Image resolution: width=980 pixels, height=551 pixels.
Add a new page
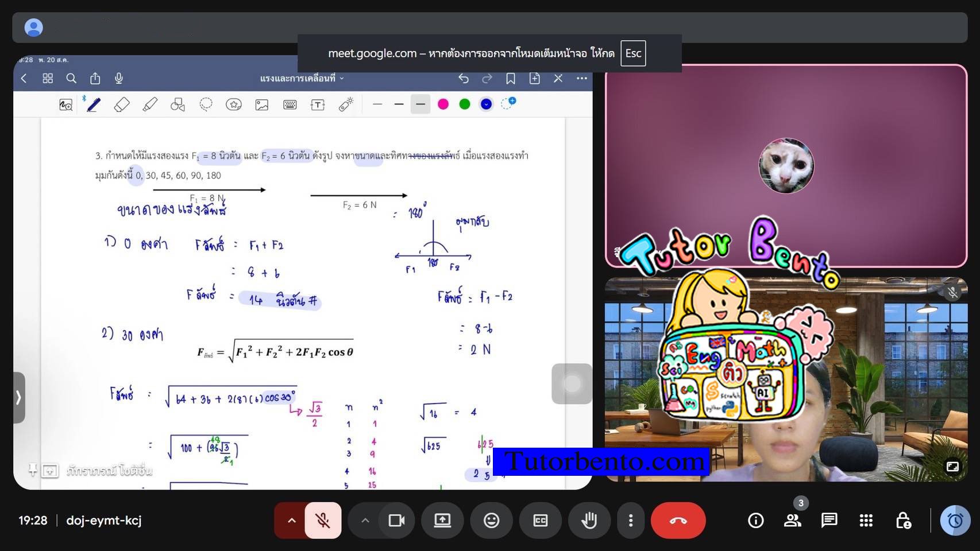534,79
